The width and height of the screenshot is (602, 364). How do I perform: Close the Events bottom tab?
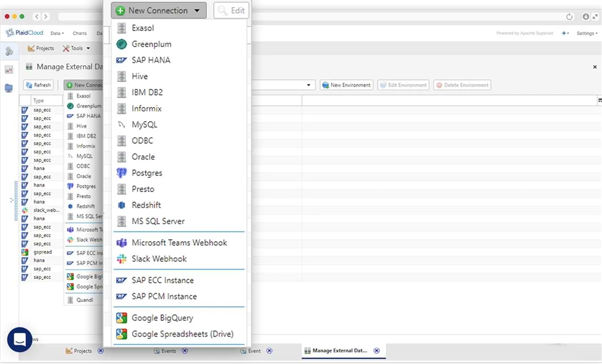185,351
